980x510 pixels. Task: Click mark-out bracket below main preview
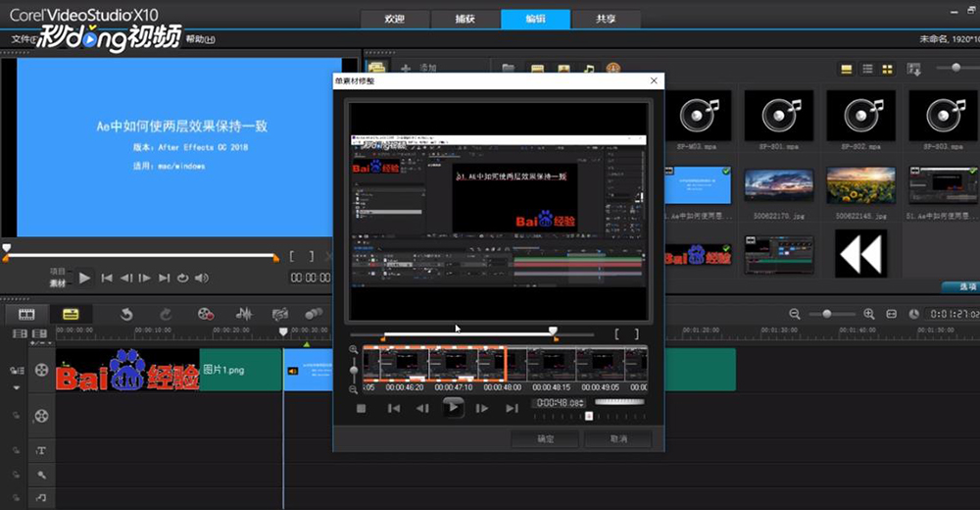click(x=311, y=256)
